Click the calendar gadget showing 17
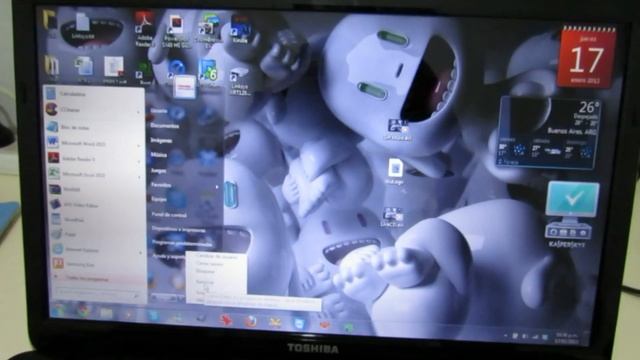This screenshot has height=360, width=640. click(x=587, y=57)
